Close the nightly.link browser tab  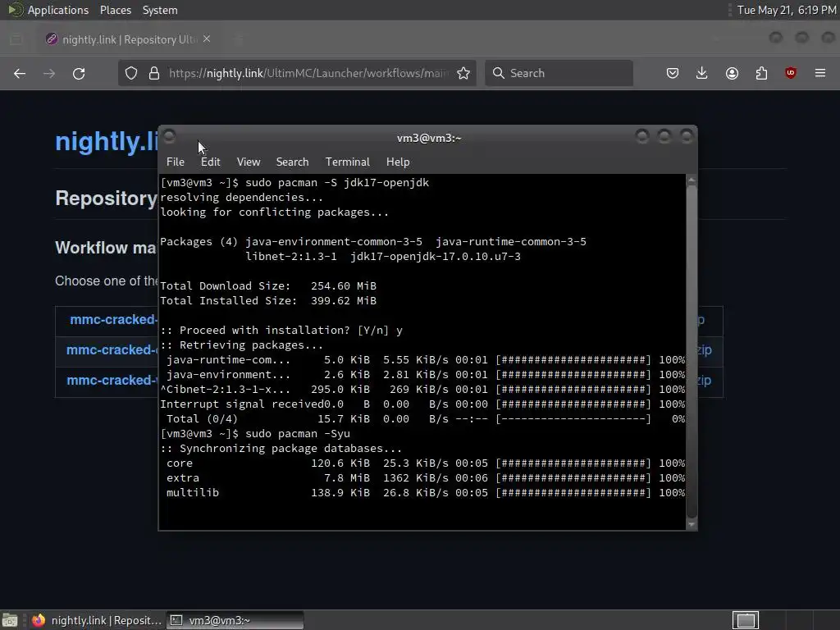click(x=207, y=39)
